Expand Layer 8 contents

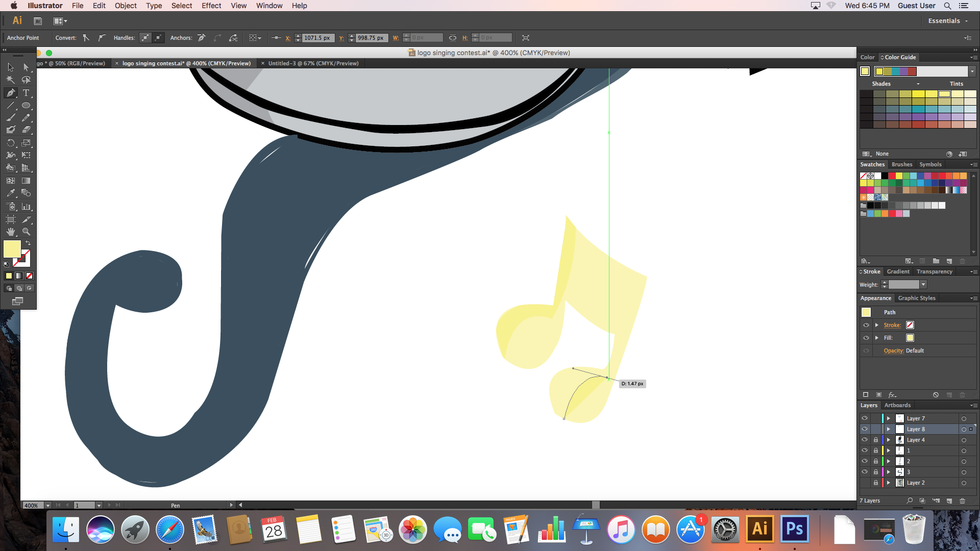coord(888,429)
